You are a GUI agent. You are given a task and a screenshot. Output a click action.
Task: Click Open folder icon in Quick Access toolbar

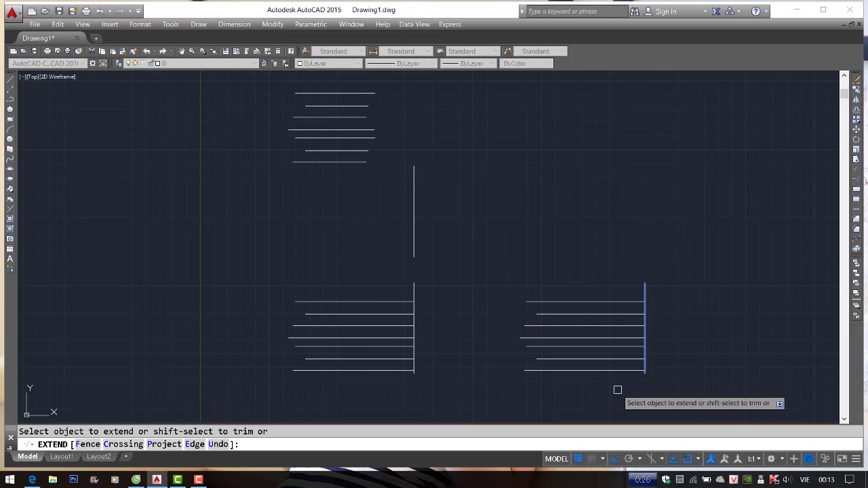point(45,11)
